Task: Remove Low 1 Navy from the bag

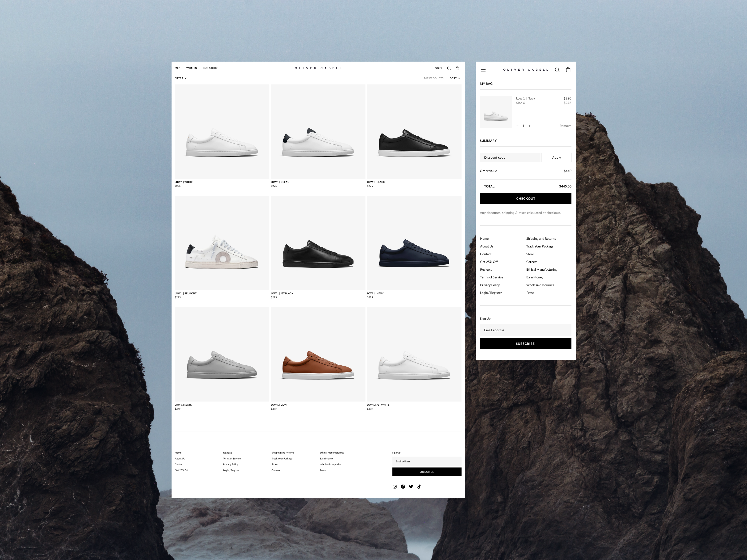Action: tap(565, 126)
